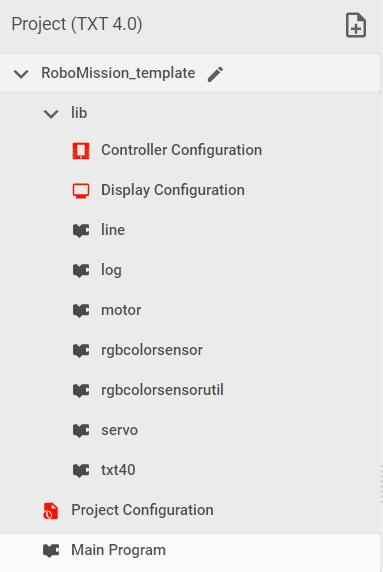Open the Display Configuration entry
The image size is (383, 572).
click(x=173, y=190)
